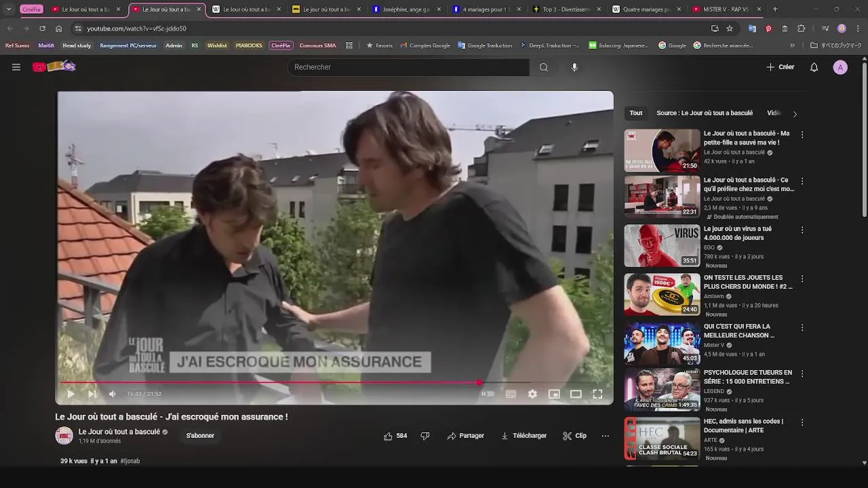Show more bookmarks with double chevron
Image resolution: width=868 pixels, height=488 pixels.
[792, 45]
